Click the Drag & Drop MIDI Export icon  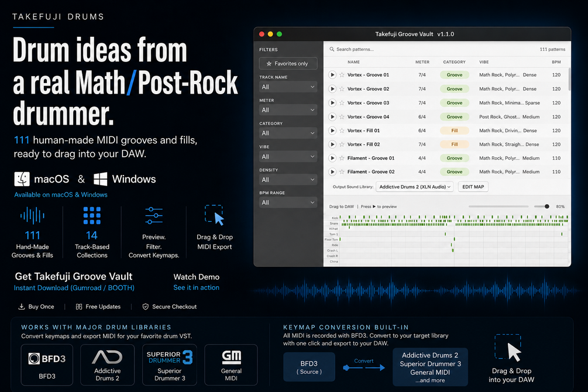point(215,215)
